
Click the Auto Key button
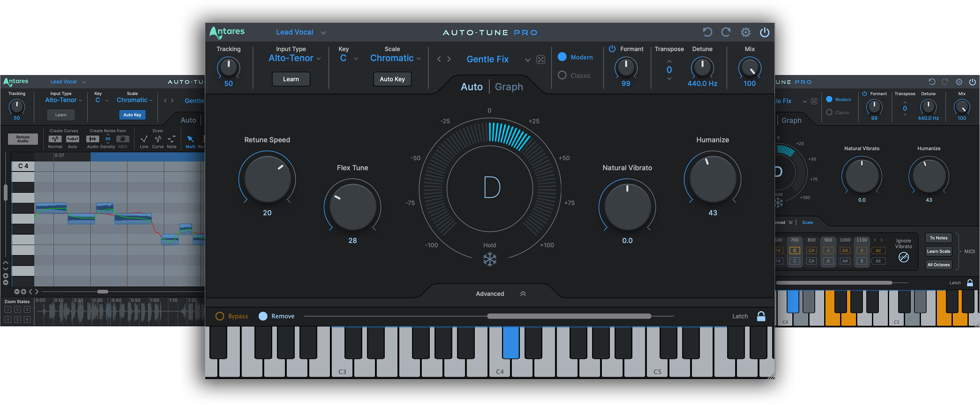tap(392, 79)
